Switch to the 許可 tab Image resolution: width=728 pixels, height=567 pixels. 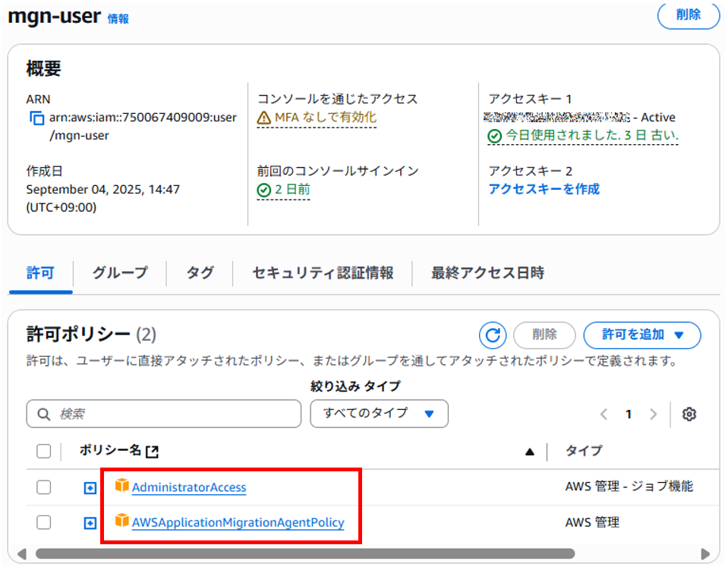[x=40, y=272]
